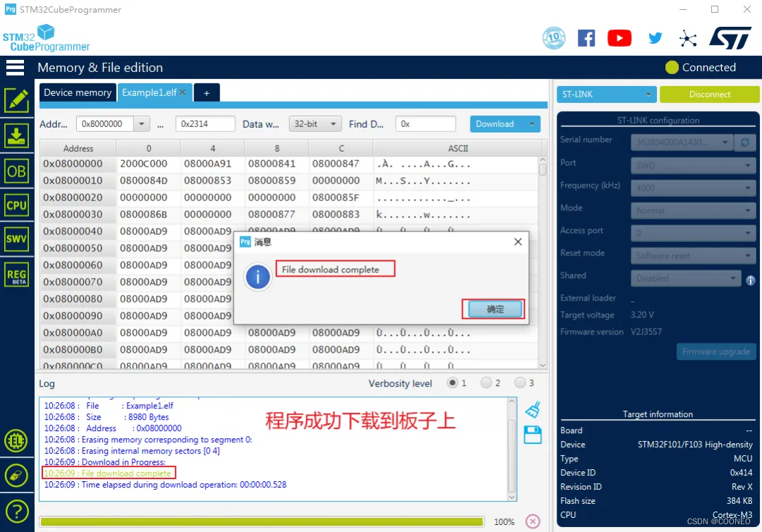Open the REG beta registers icon

pyautogui.click(x=16, y=275)
